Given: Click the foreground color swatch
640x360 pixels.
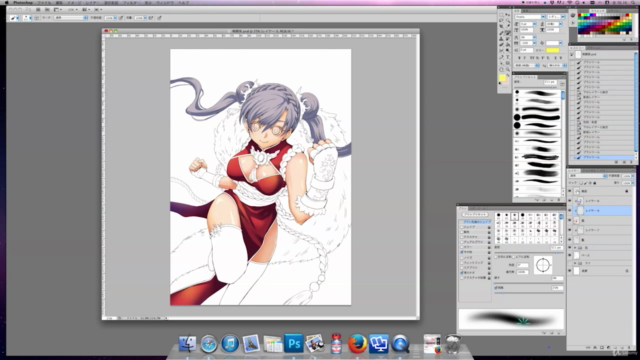Looking at the screenshot, I should click(x=503, y=78).
